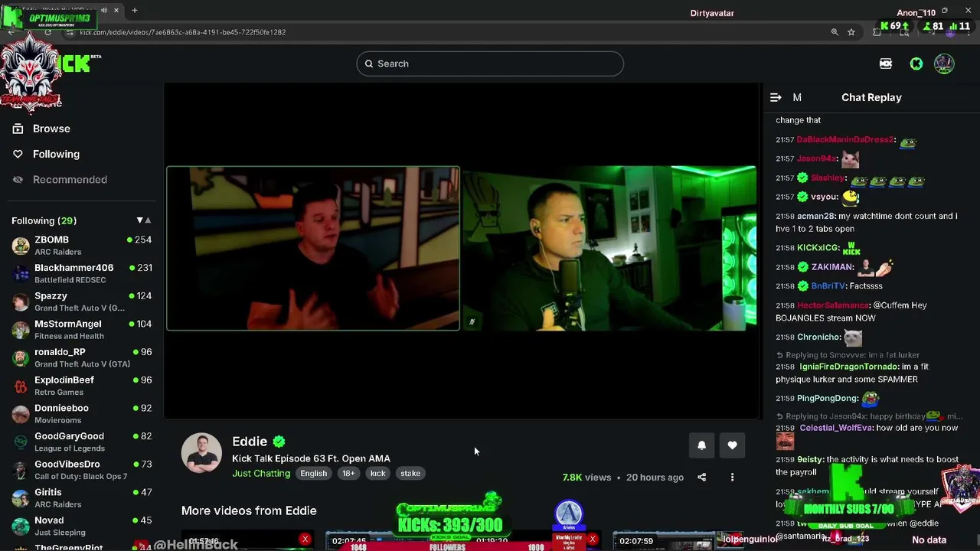Click Giritis avatar in sidebar
The width and height of the screenshot is (980, 551).
21,498
